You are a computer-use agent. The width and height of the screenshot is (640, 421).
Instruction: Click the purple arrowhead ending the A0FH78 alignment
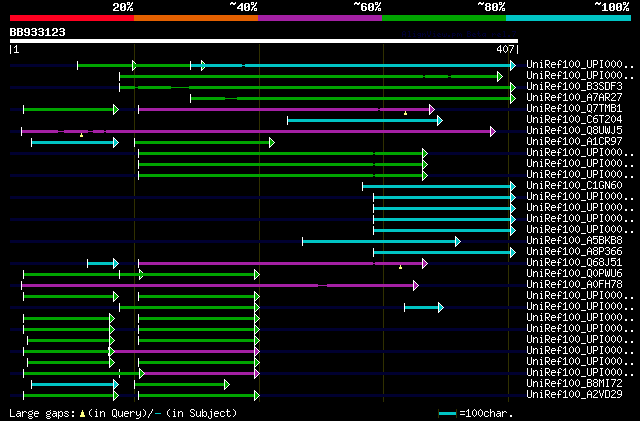tap(416, 286)
